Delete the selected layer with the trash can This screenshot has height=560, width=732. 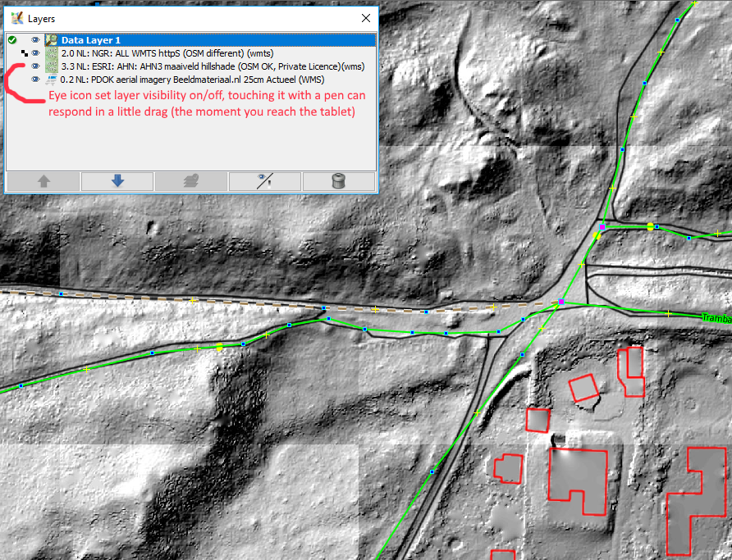pos(339,181)
